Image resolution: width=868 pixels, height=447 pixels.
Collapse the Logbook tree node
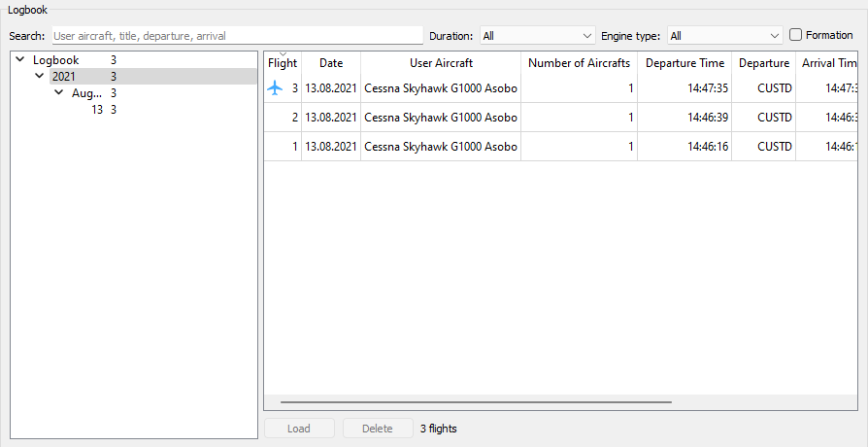(20, 60)
